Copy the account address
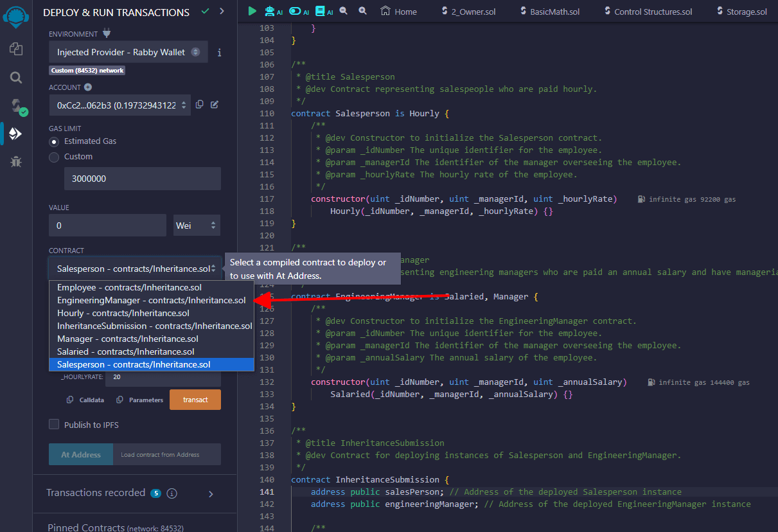Viewport: 778px width, 532px height. (200, 105)
